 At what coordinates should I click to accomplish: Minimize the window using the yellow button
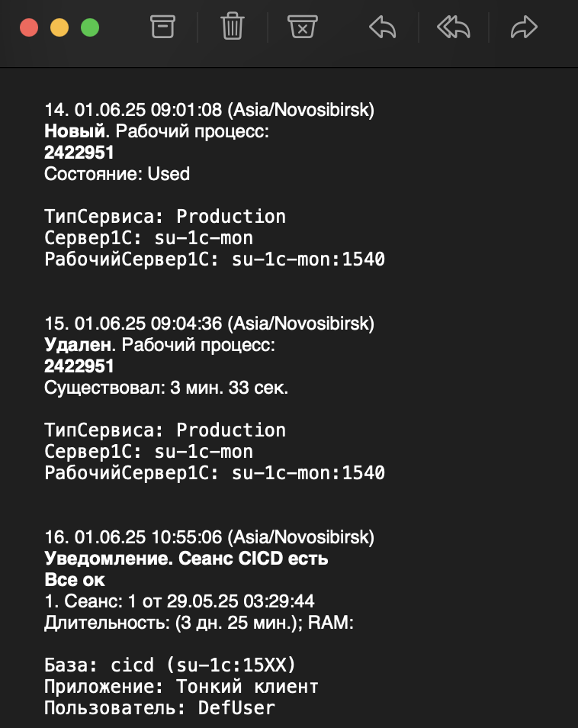[x=59, y=28]
